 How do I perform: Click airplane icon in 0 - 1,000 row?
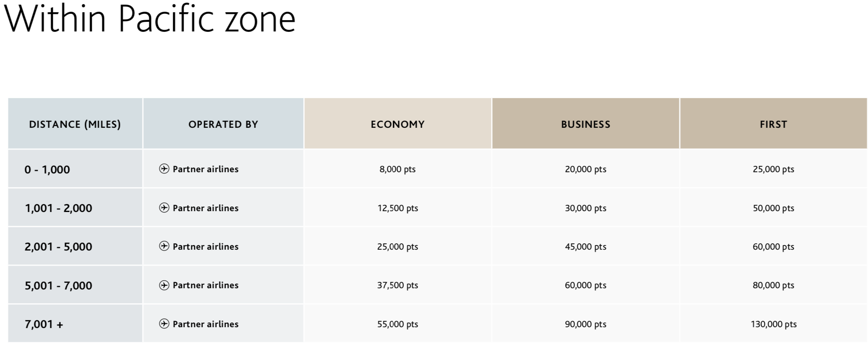pos(164,169)
